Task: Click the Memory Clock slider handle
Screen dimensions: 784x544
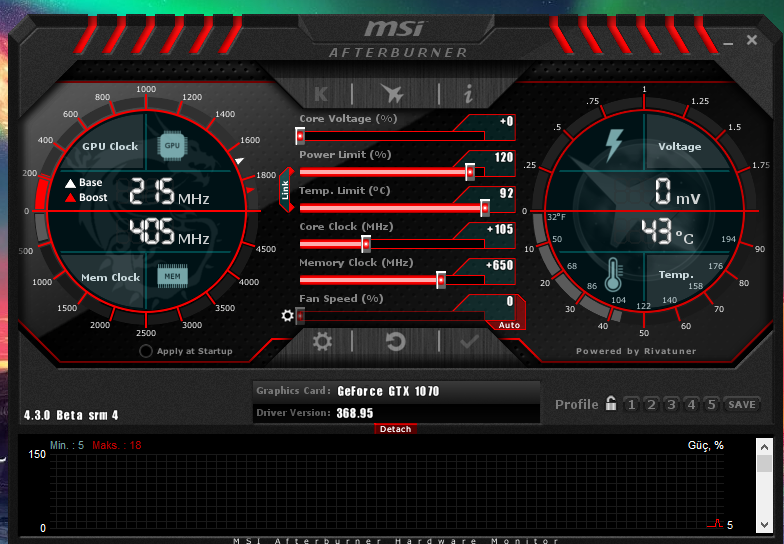Action: click(441, 280)
